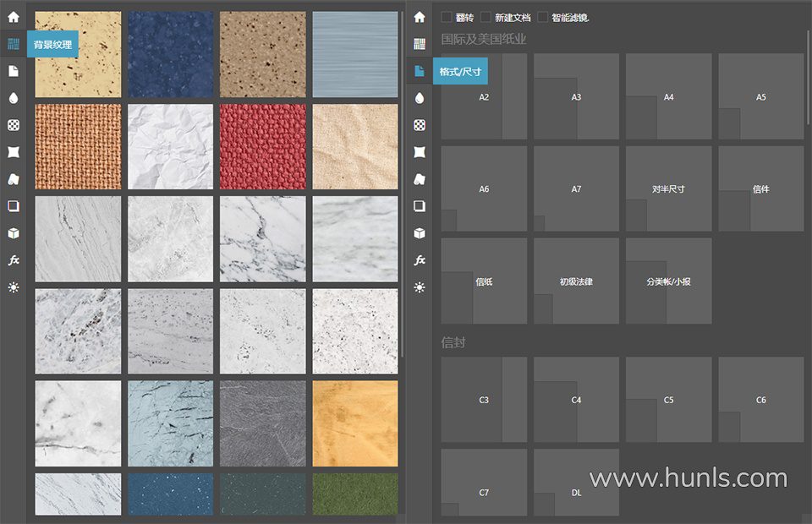Open textures grid icon in the 格式/尺寸 panel sidebar
The width and height of the screenshot is (812, 524).
(420, 44)
